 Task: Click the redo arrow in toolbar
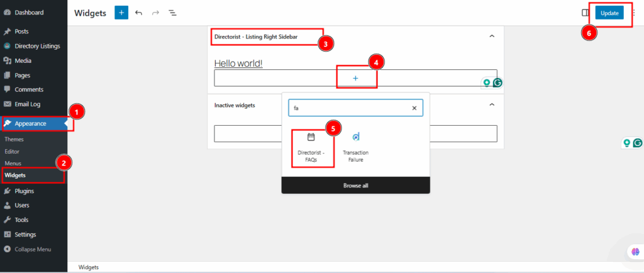pyautogui.click(x=156, y=13)
